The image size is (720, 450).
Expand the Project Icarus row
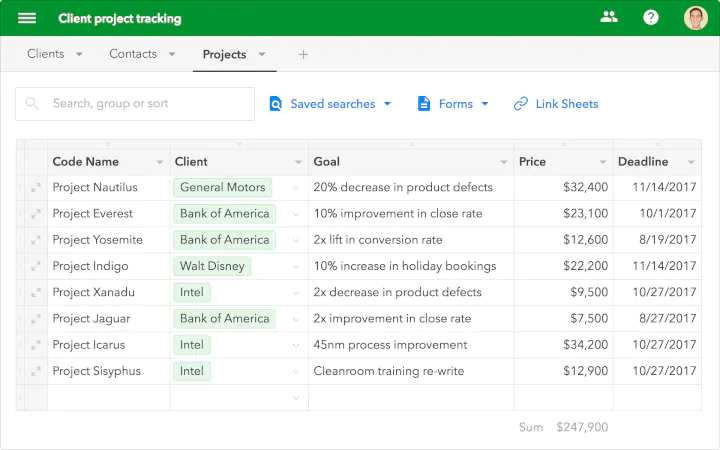click(35, 345)
